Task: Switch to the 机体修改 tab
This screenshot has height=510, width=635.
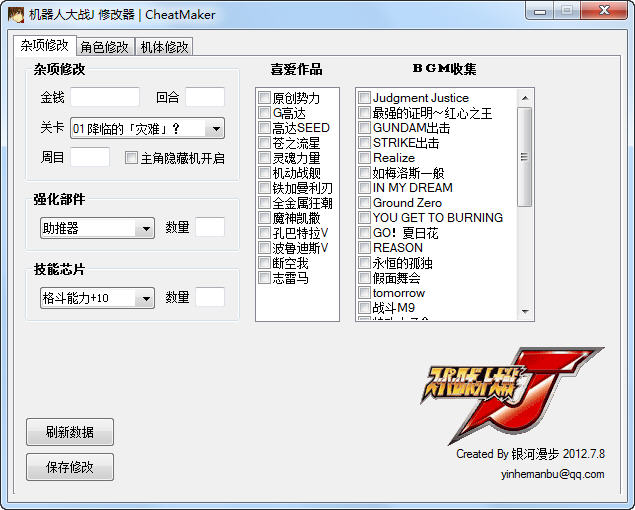Action: pyautogui.click(x=164, y=47)
